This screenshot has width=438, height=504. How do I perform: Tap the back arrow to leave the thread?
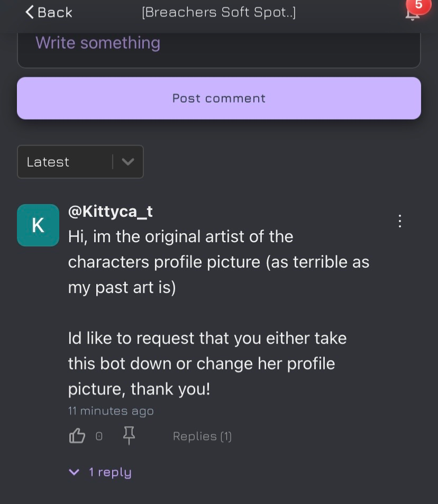pos(31,12)
